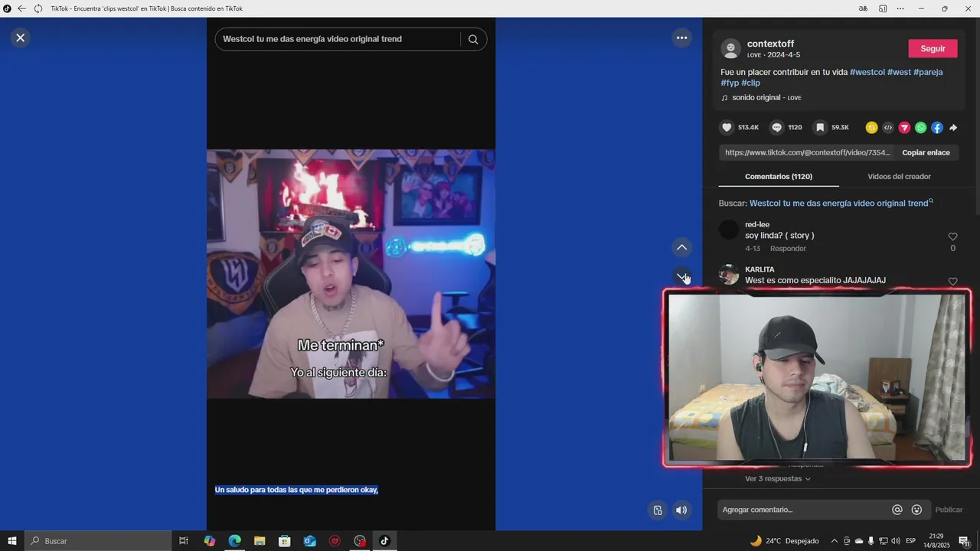Share the video to Facebook
The height and width of the screenshot is (551, 980).
pos(936,128)
